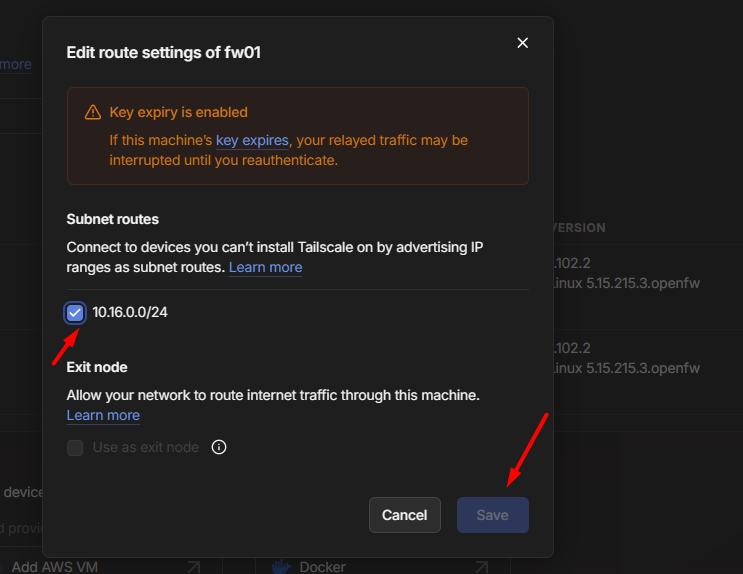Close the Edit route settings dialog
Viewport: 743px width, 574px height.
click(522, 43)
